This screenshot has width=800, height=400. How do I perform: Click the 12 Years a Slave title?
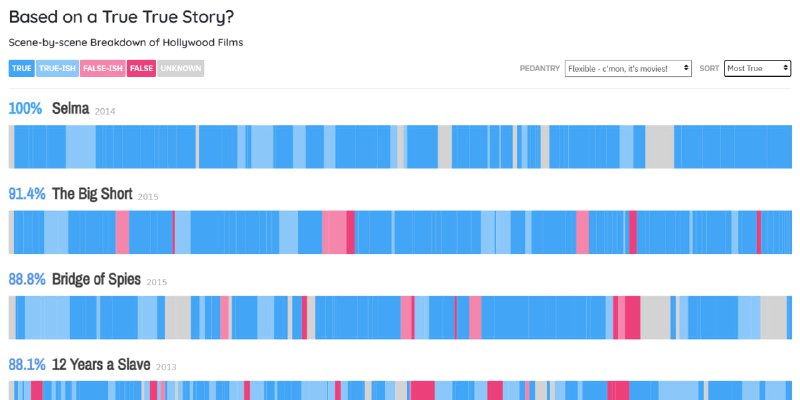coord(101,364)
